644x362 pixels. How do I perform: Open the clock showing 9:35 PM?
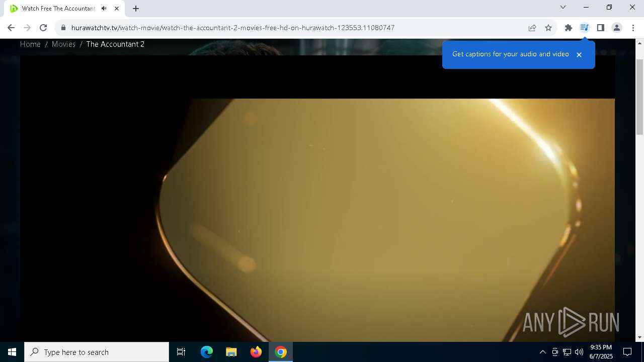tap(601, 352)
